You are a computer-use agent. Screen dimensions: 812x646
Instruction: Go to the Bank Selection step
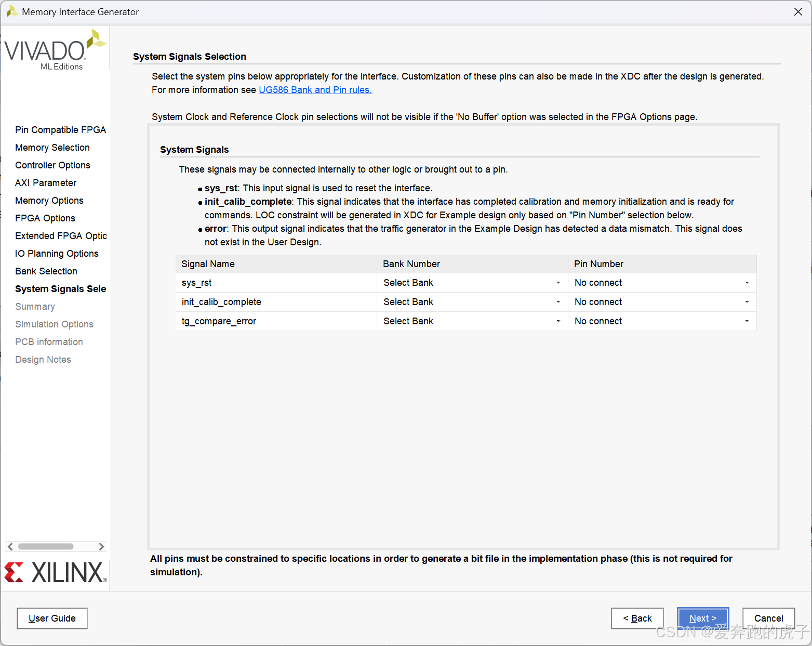46,271
